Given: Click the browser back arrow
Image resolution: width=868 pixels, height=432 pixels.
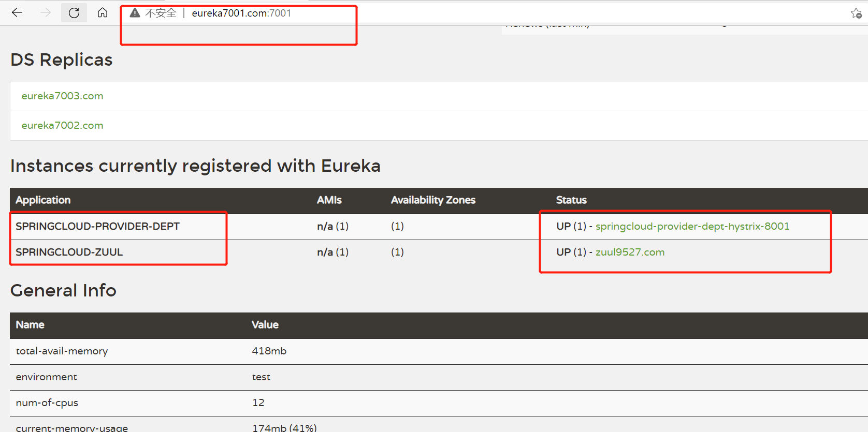Looking at the screenshot, I should point(17,12).
